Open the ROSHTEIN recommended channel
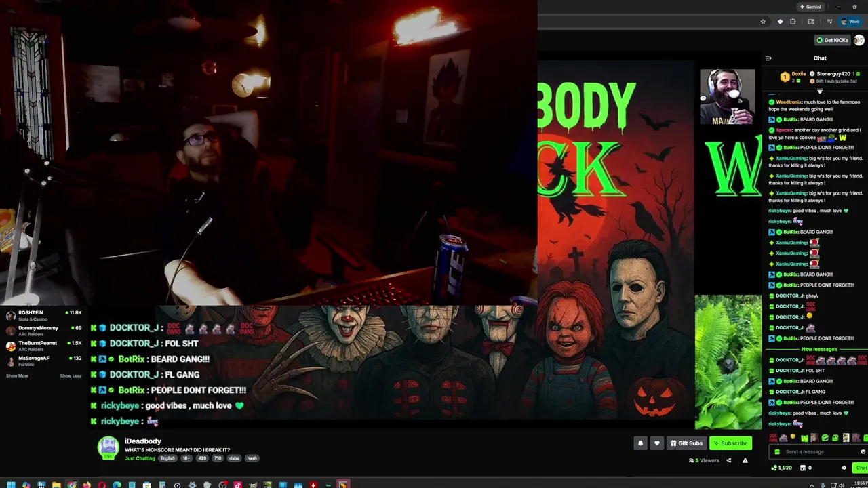The image size is (868, 488). click(42, 315)
